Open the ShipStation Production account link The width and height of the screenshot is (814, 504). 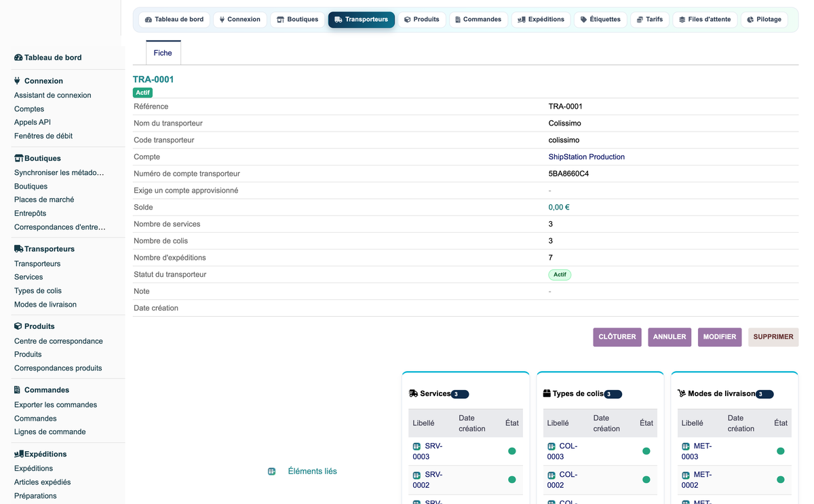pyautogui.click(x=587, y=157)
